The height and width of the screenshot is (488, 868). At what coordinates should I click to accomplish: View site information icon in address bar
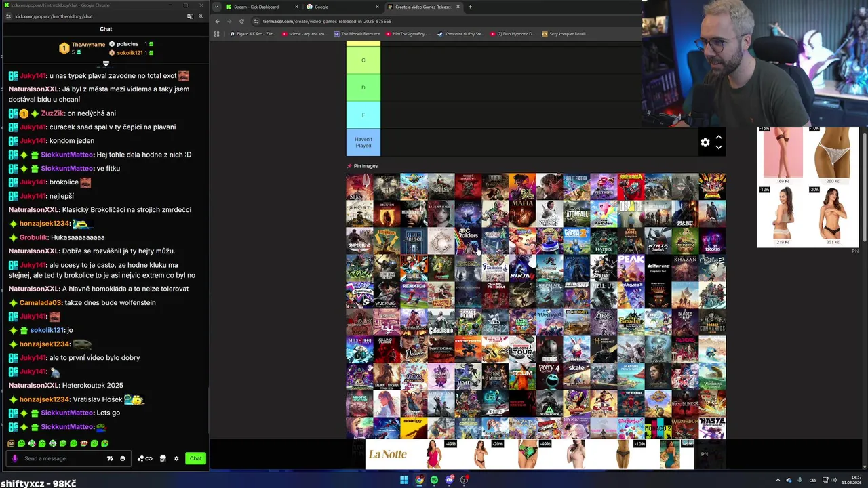click(257, 21)
